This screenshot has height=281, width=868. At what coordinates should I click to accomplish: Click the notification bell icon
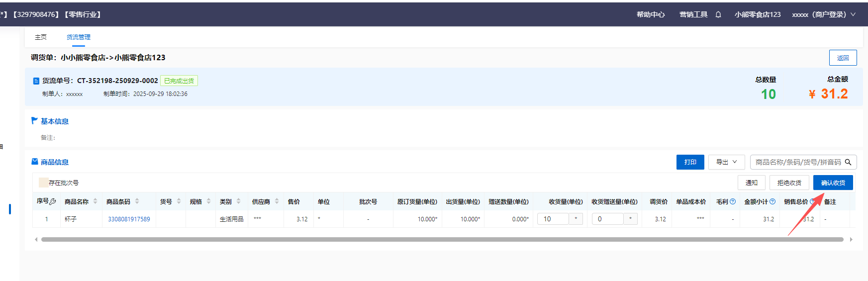[718, 14]
